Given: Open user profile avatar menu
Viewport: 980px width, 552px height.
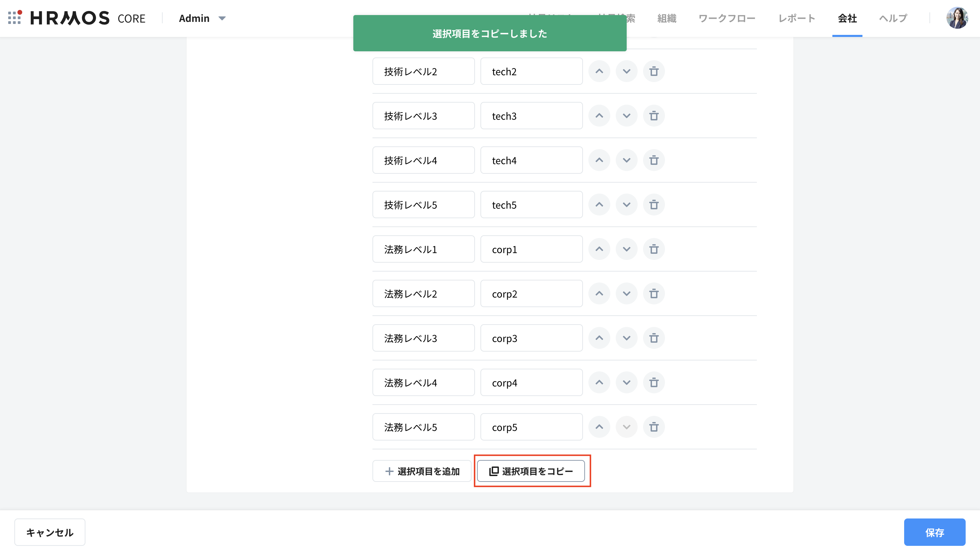Looking at the screenshot, I should (956, 18).
